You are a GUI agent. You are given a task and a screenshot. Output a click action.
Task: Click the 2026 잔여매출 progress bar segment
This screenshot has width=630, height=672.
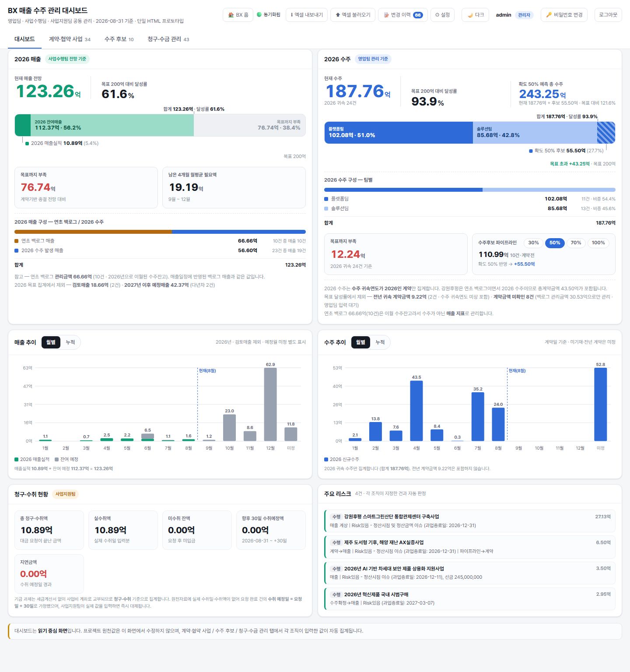pyautogui.click(x=112, y=125)
